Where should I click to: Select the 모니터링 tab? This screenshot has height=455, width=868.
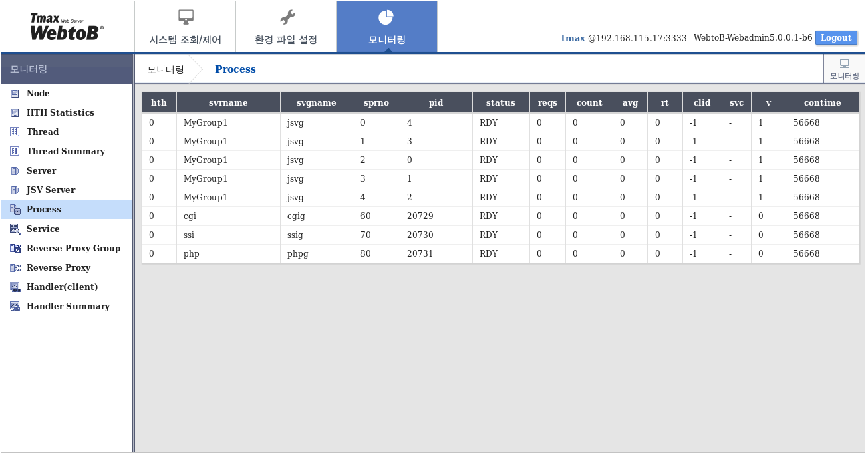[388, 27]
